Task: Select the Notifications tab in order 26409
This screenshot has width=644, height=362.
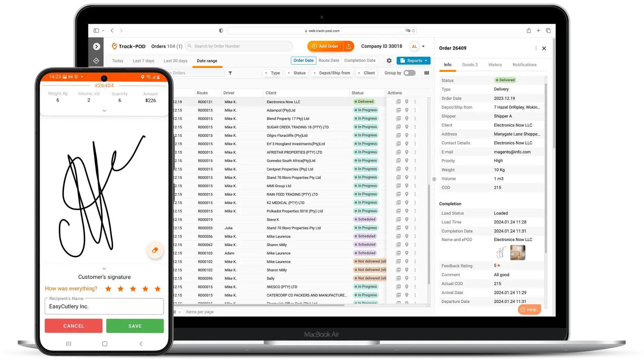Action: (x=524, y=64)
